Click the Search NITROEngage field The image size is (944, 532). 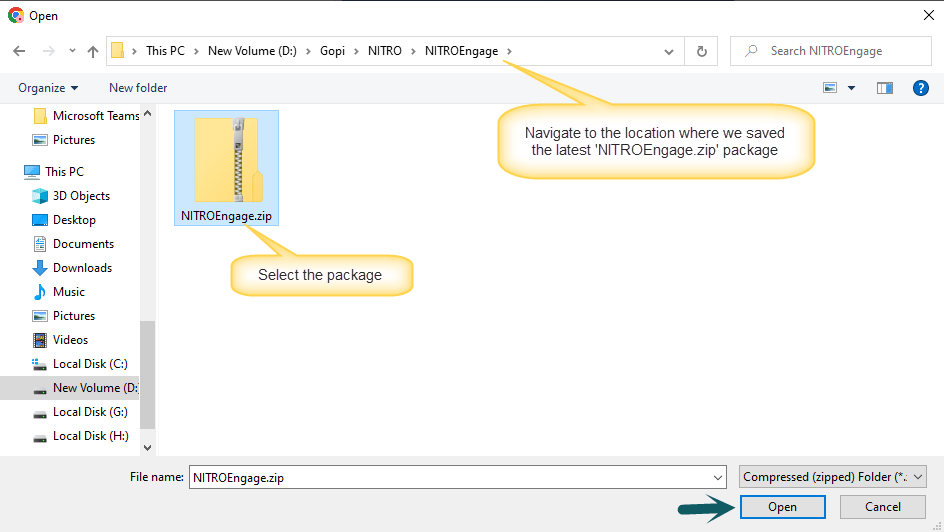click(831, 51)
